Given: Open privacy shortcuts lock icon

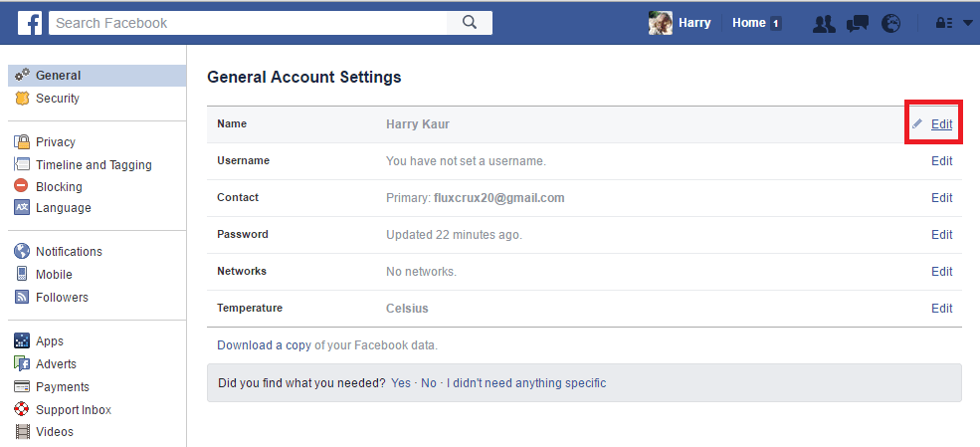Looking at the screenshot, I should [x=944, y=24].
